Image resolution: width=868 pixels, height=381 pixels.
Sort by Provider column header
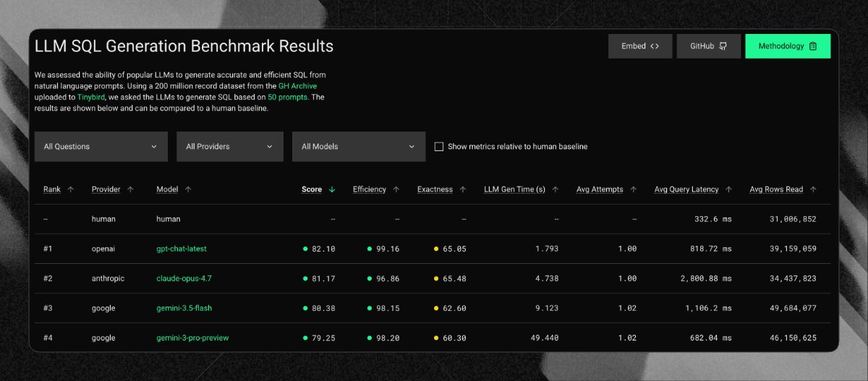[106, 189]
